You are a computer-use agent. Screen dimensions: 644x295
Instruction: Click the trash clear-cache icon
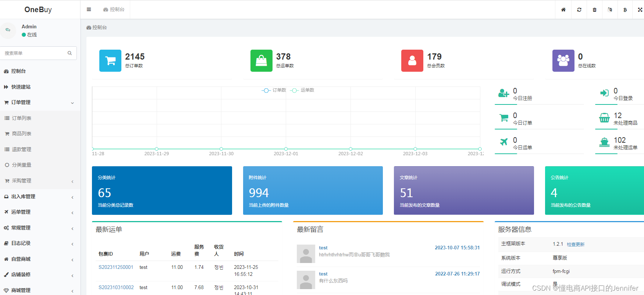click(x=594, y=10)
